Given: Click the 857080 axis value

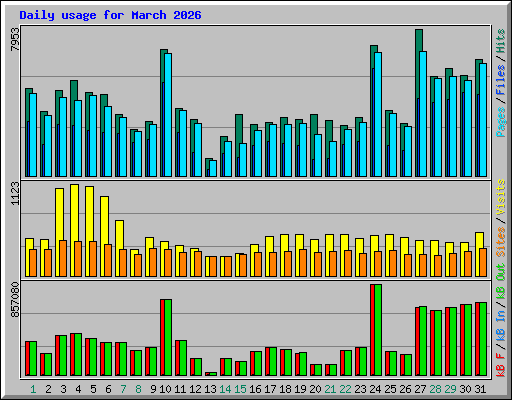Looking at the screenshot, I should [x=15, y=300].
